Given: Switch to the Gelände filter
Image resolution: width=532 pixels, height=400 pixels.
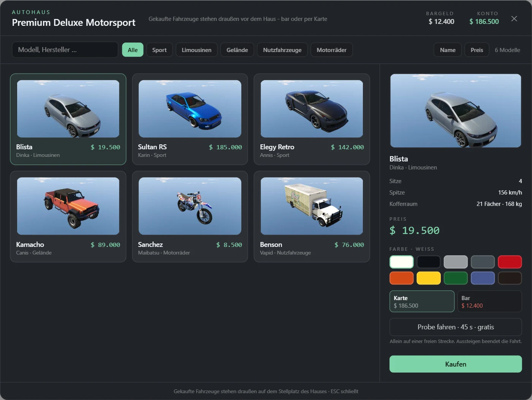Looking at the screenshot, I should point(237,50).
